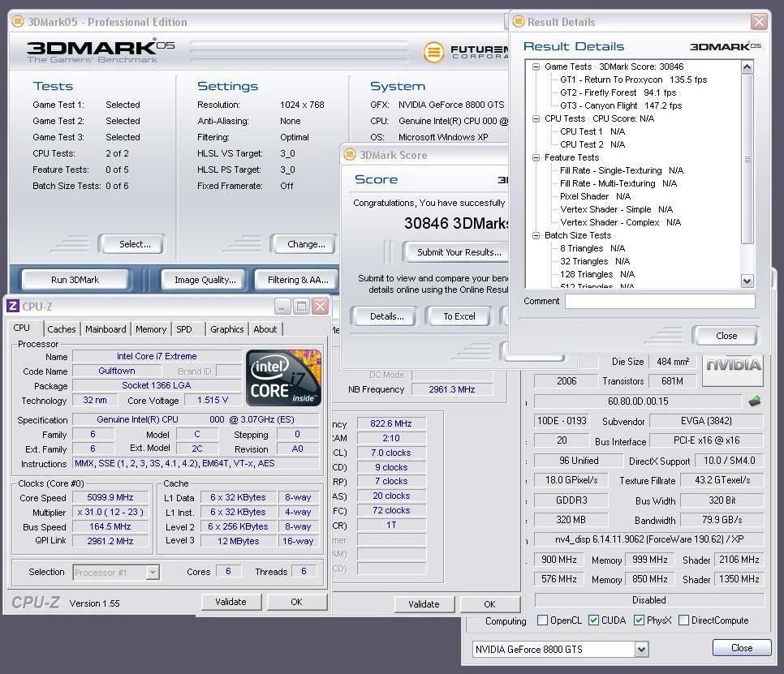Click the CPU-Z maximize button
Screen dimensions: 784x674
[301, 306]
